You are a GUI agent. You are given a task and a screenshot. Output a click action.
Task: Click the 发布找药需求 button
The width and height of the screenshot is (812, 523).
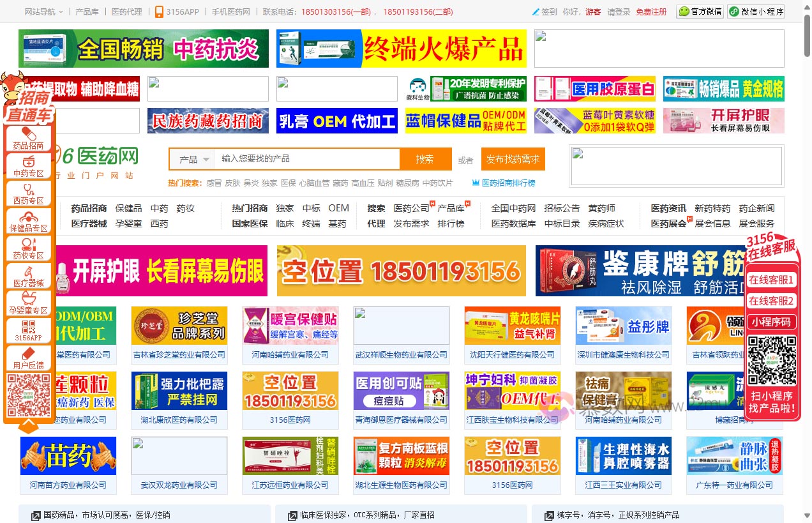click(x=513, y=159)
